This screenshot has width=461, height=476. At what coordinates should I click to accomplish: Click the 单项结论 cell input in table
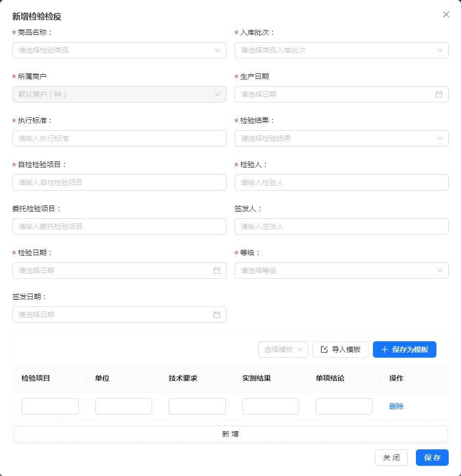point(344,406)
